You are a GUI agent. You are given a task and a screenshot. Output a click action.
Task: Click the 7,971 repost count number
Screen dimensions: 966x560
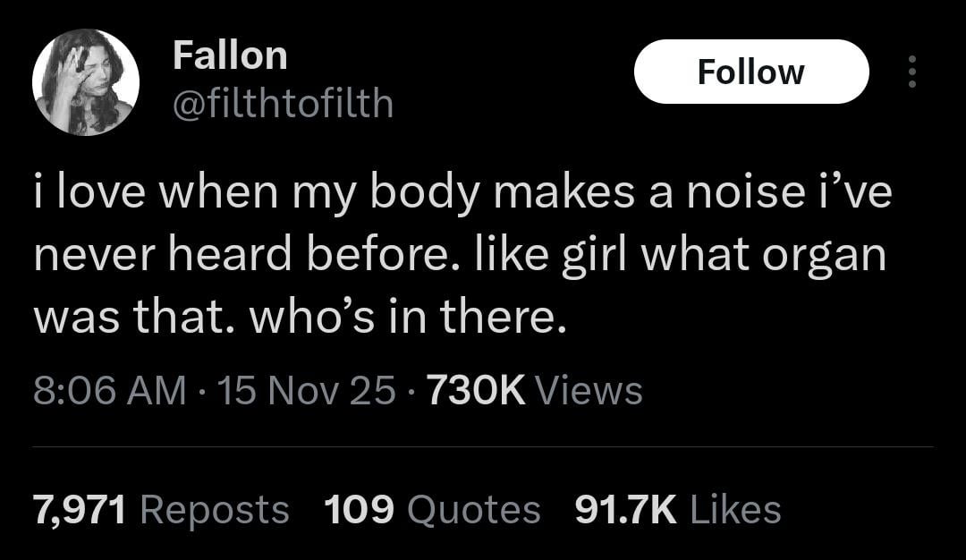(x=81, y=509)
